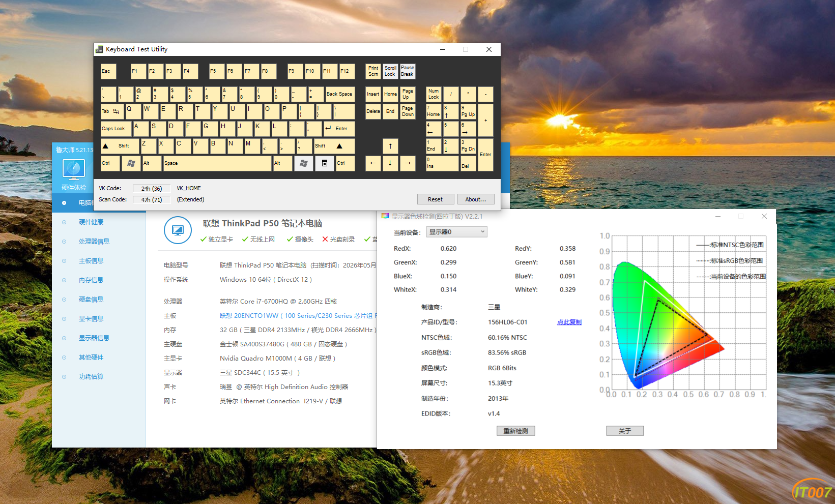Click the left Windows logo key
835x504 pixels.
click(x=131, y=163)
